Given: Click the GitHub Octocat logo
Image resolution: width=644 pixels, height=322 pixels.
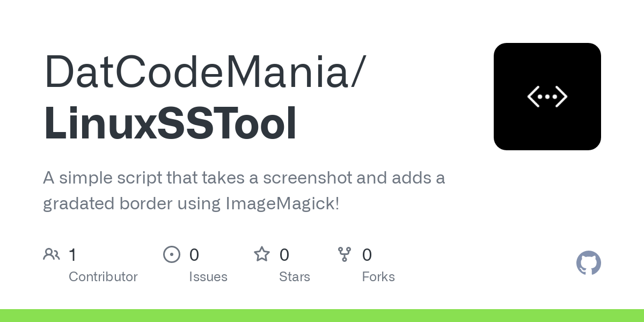Looking at the screenshot, I should point(589,263).
